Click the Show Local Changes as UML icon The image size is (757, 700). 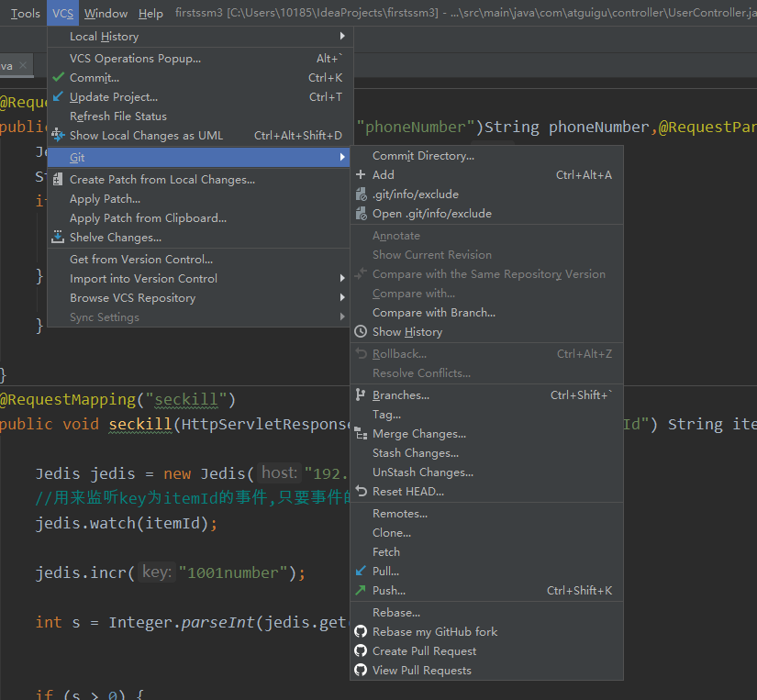coord(59,135)
